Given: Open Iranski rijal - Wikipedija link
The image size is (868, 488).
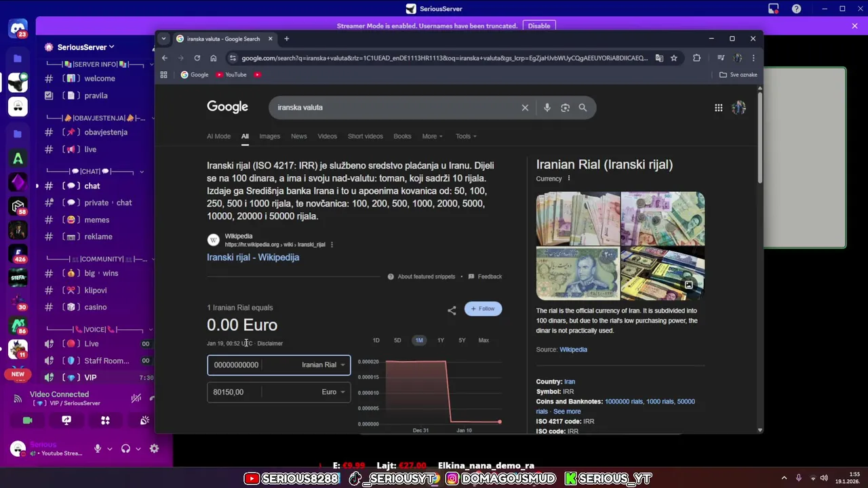Looking at the screenshot, I should 253,258.
